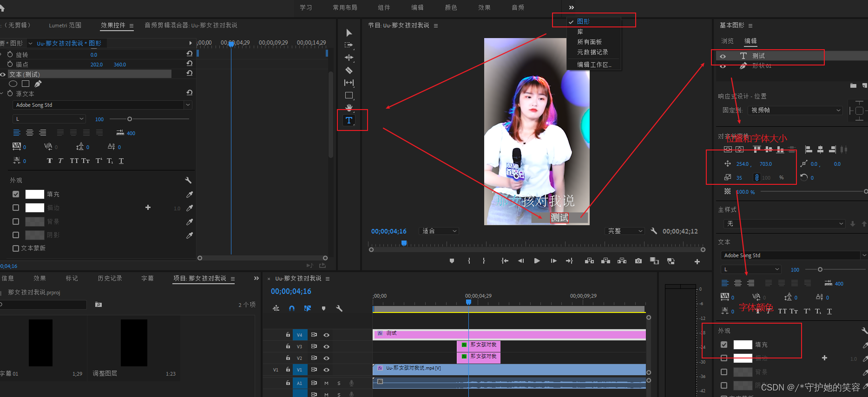The height and width of the screenshot is (397, 868).
Task: Select the Rectangle tool in the tools panel
Action: pyautogui.click(x=349, y=95)
